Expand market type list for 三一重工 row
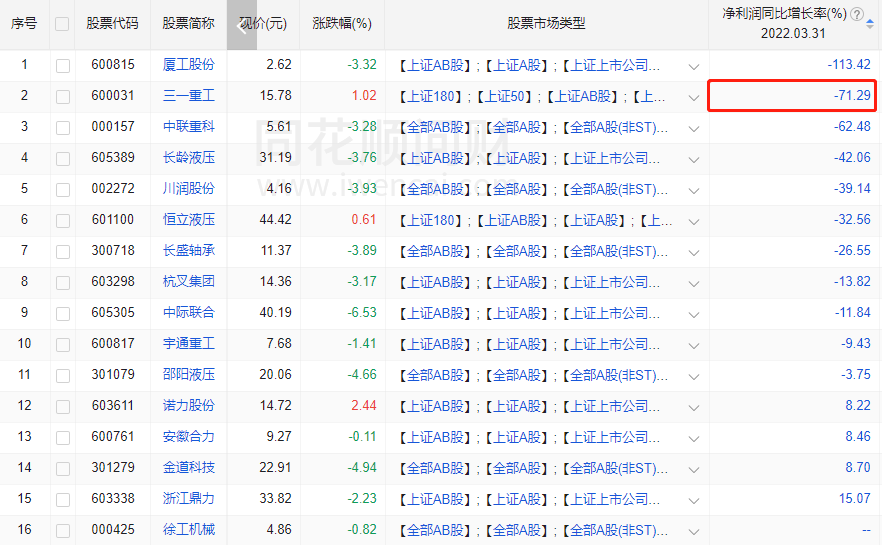 click(694, 98)
